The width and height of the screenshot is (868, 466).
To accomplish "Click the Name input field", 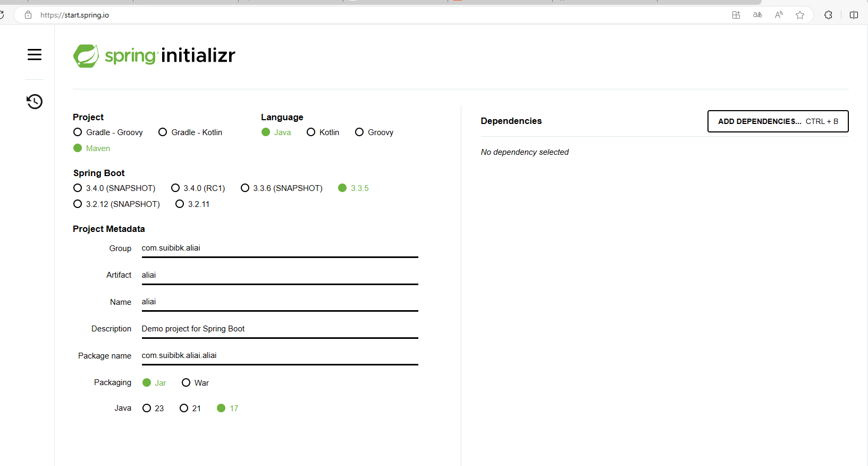I will (x=280, y=302).
